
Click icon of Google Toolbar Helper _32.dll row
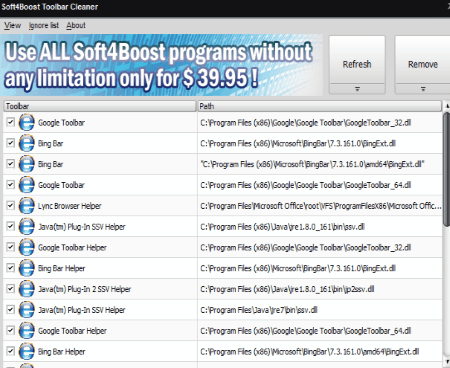(x=26, y=247)
